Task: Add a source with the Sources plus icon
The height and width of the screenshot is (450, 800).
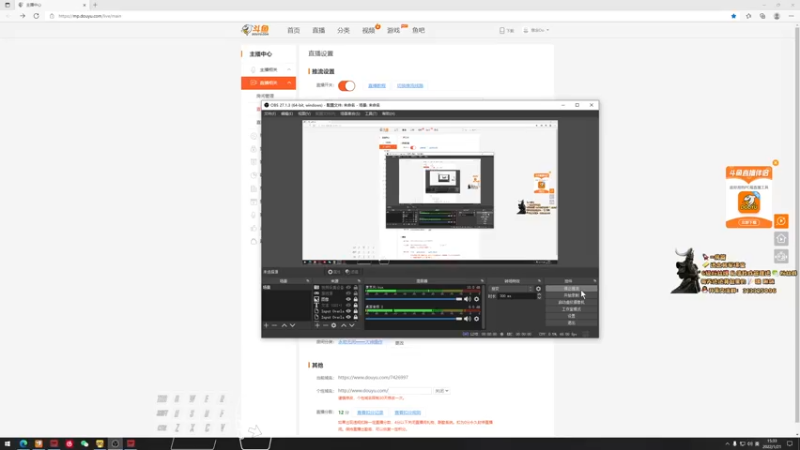Action: [317, 326]
